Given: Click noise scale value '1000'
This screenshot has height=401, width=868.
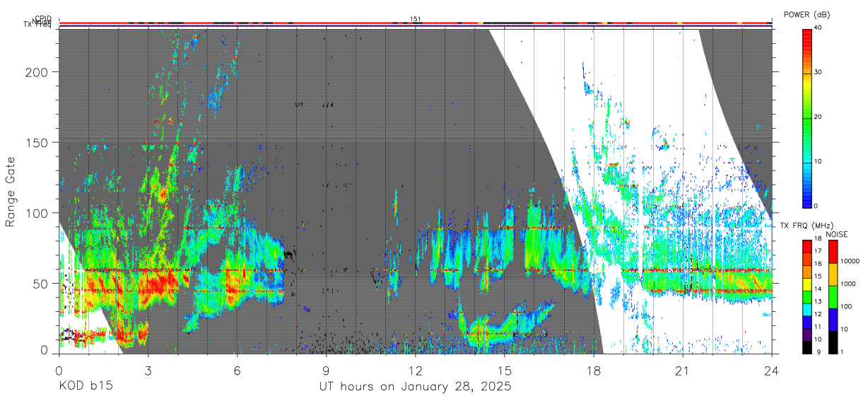Looking at the screenshot, I should [x=848, y=284].
